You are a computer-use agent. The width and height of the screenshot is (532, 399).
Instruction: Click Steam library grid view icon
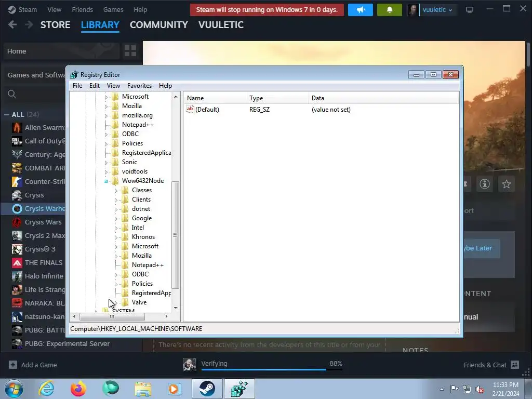tap(130, 51)
